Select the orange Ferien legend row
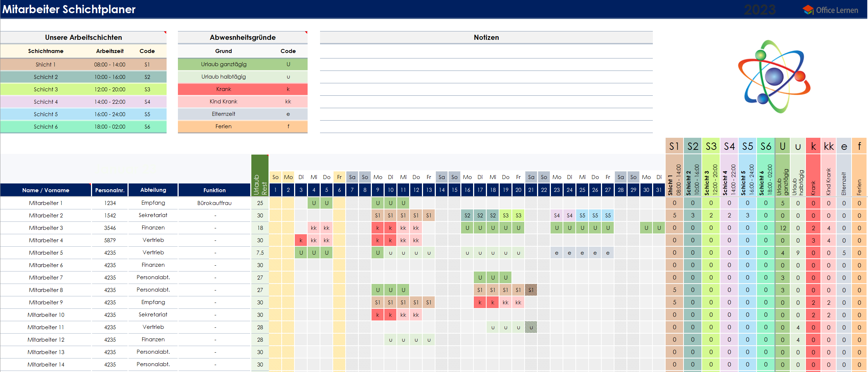 (243, 126)
